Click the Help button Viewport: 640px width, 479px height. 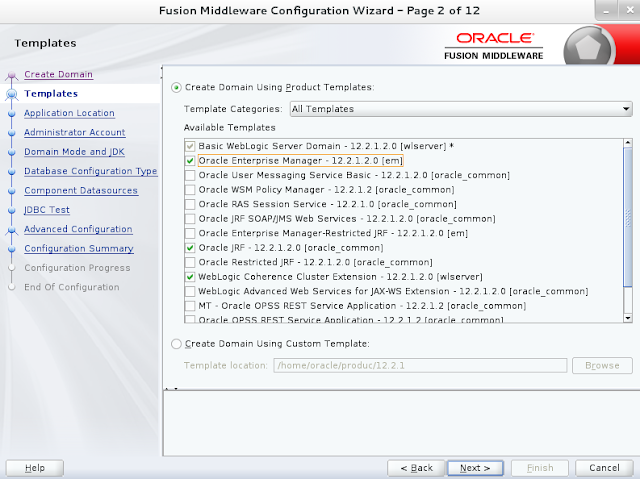35,468
